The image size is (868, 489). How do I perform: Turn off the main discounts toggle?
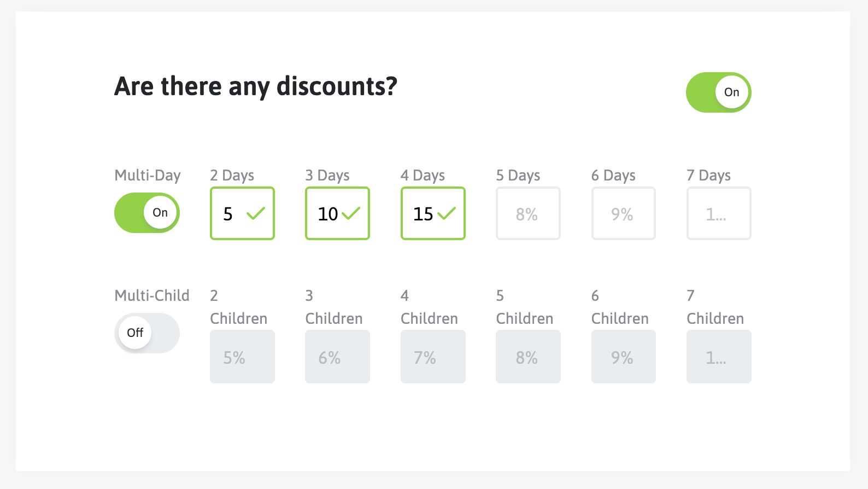718,92
